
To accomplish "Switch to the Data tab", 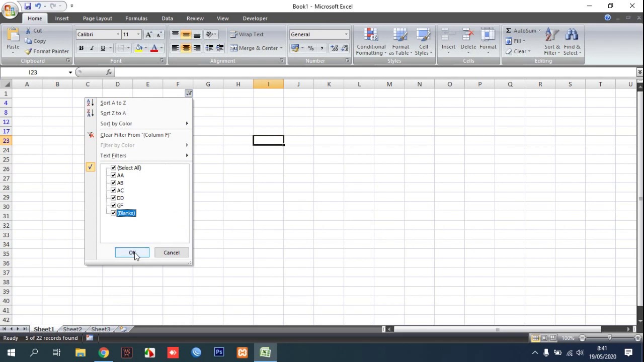I will click(x=168, y=19).
